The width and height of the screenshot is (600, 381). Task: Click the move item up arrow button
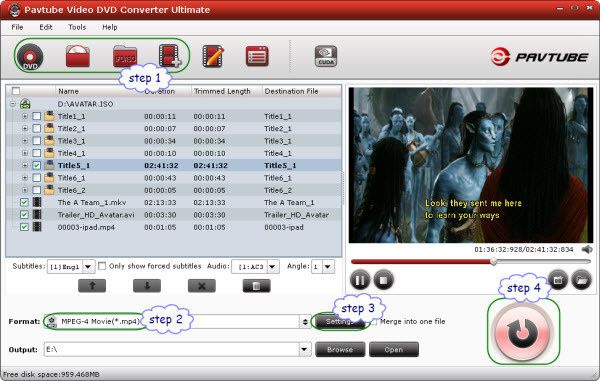pos(92,286)
